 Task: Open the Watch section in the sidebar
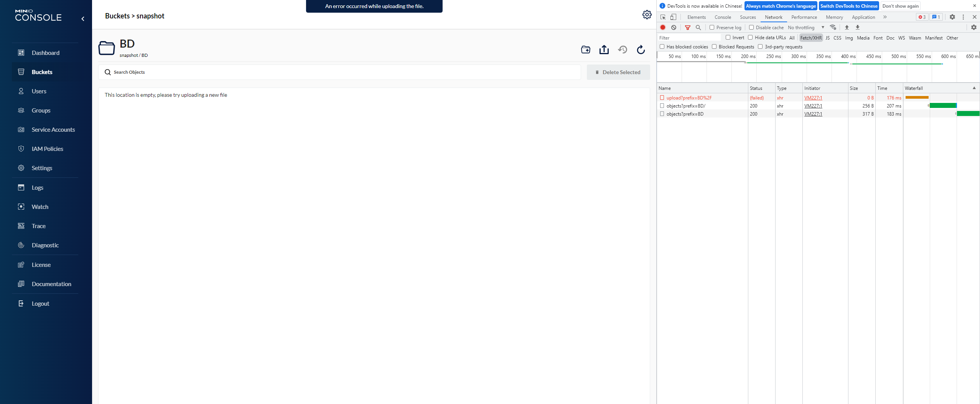point(39,207)
